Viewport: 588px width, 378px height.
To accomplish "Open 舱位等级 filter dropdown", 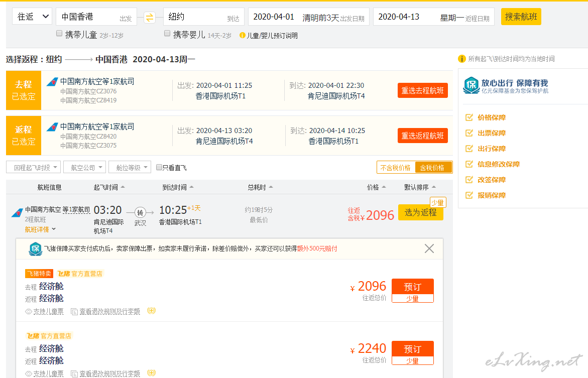I will [x=130, y=167].
